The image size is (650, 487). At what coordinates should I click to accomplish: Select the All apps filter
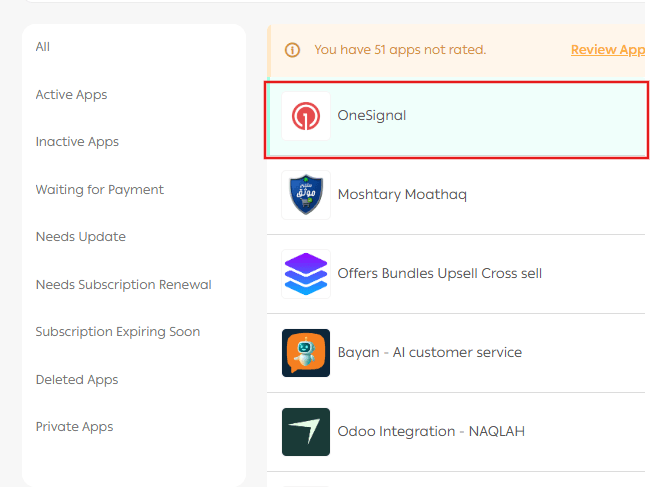(43, 47)
